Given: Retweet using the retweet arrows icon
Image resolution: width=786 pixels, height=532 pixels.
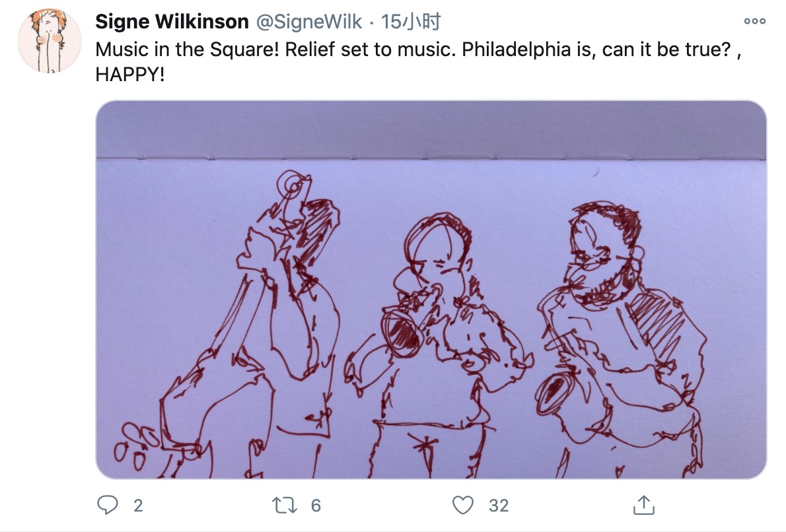Looking at the screenshot, I should click(x=284, y=505).
